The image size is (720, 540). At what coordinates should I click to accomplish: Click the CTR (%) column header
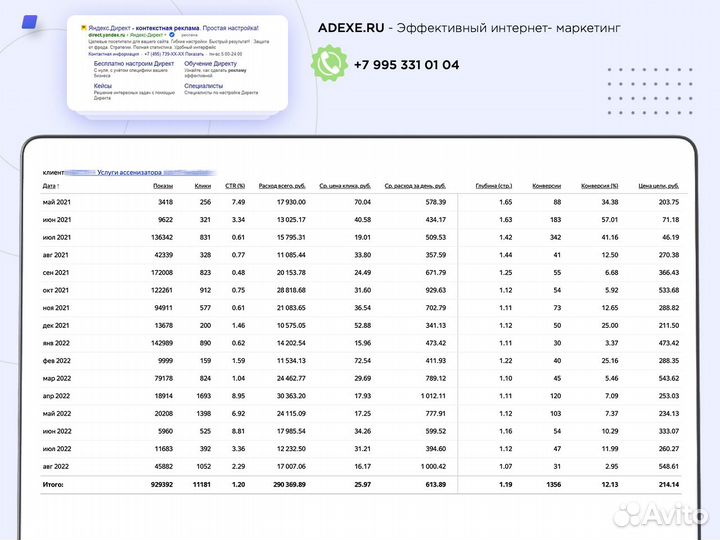pos(234,186)
